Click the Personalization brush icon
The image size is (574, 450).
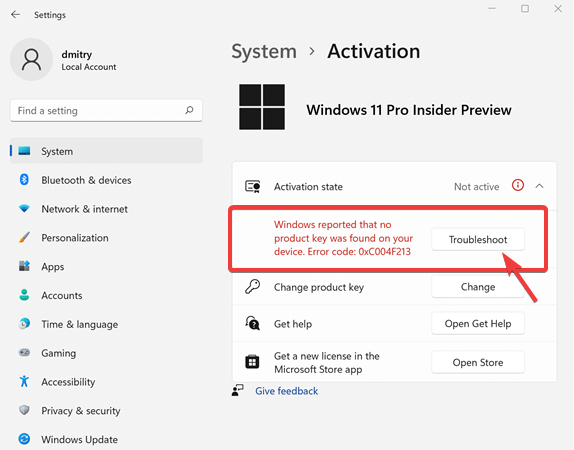24,237
